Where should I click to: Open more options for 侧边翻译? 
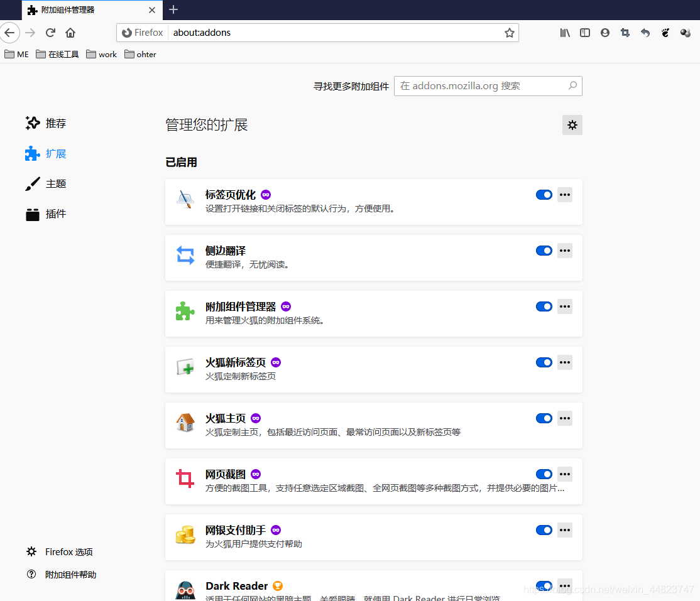click(565, 251)
